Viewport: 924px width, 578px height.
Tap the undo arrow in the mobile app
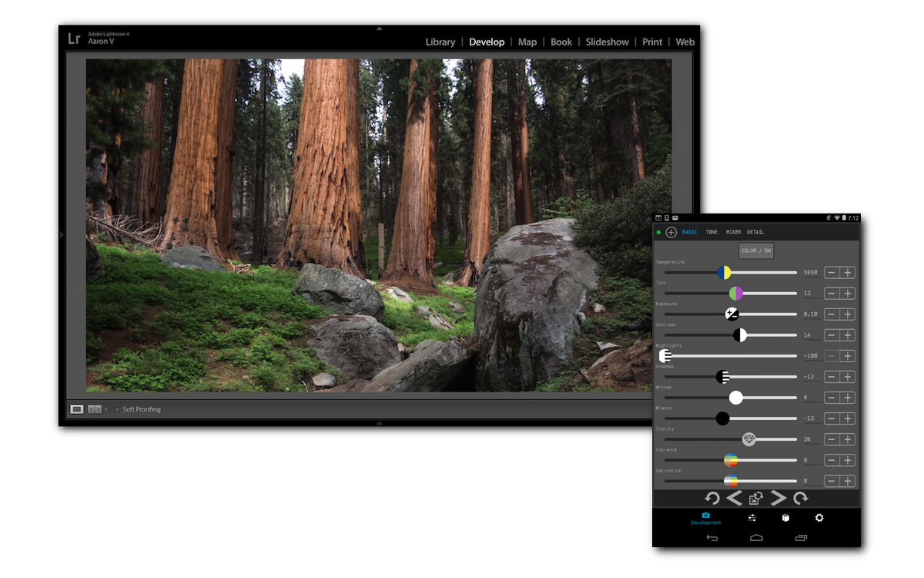coord(712,499)
